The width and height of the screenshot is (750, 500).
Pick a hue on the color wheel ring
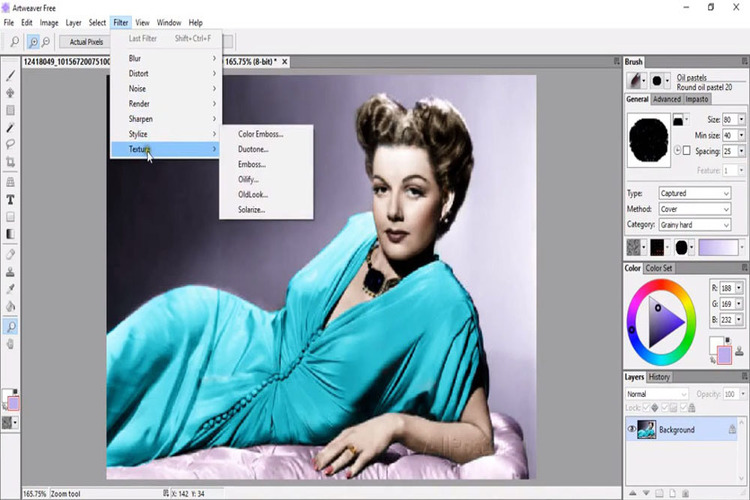pos(662,285)
